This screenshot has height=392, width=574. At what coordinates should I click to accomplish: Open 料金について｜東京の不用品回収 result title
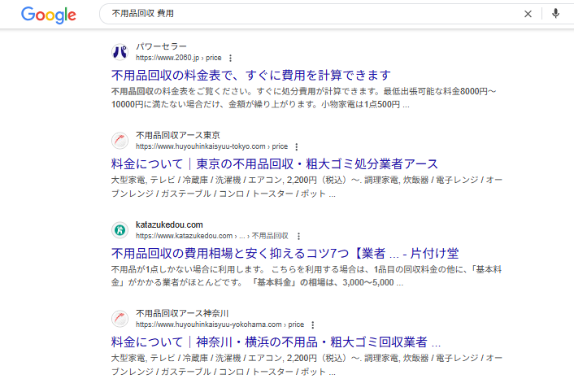point(275,163)
